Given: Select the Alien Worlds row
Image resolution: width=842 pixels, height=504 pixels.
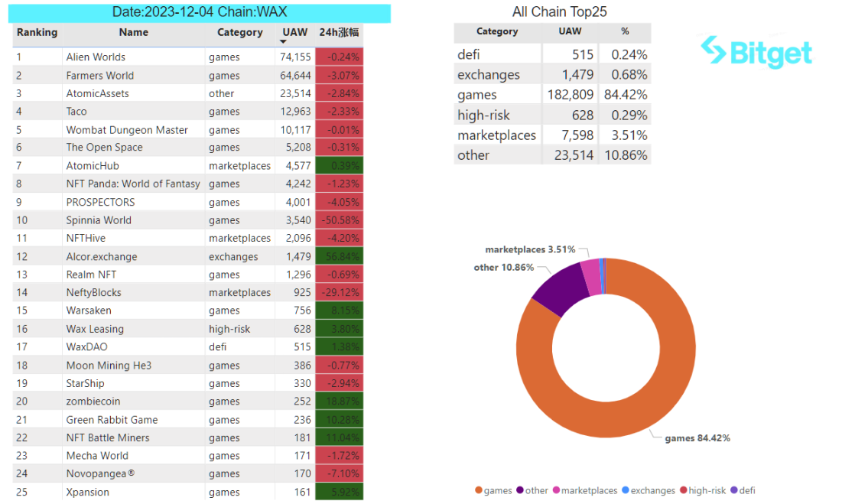Looking at the screenshot, I should 188,57.
